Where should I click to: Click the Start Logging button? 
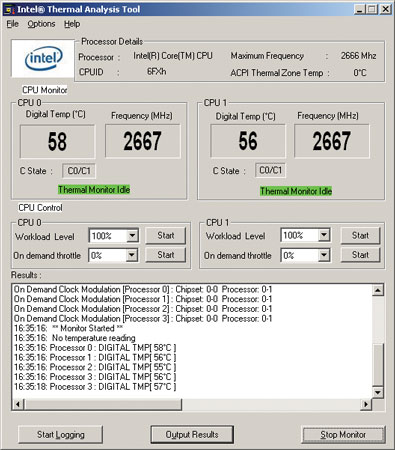[x=60, y=435]
